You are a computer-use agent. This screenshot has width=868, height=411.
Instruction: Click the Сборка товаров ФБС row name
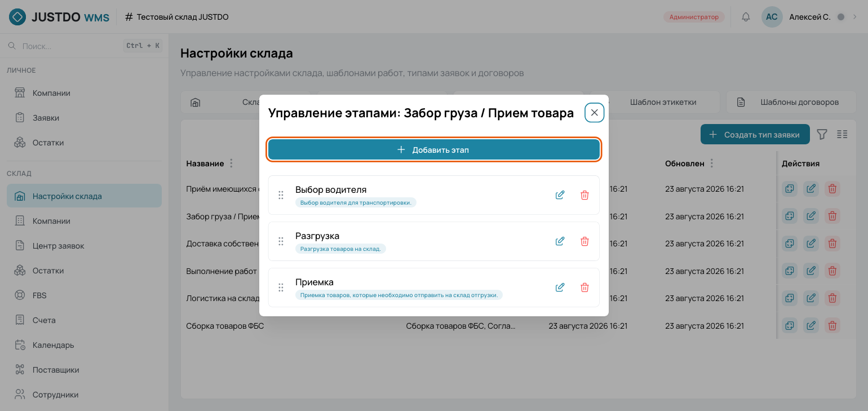tap(225, 326)
